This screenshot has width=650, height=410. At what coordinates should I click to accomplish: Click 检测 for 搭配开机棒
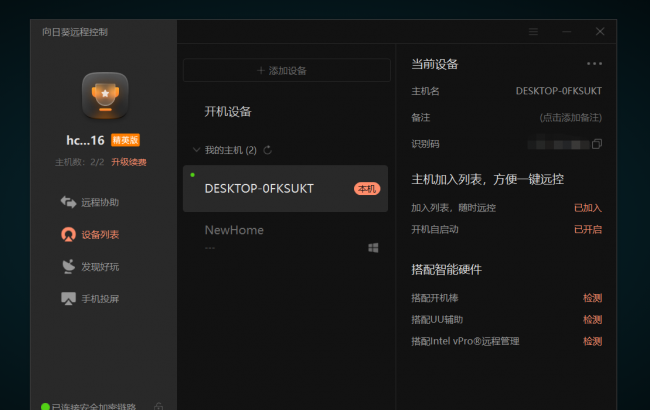tap(592, 298)
